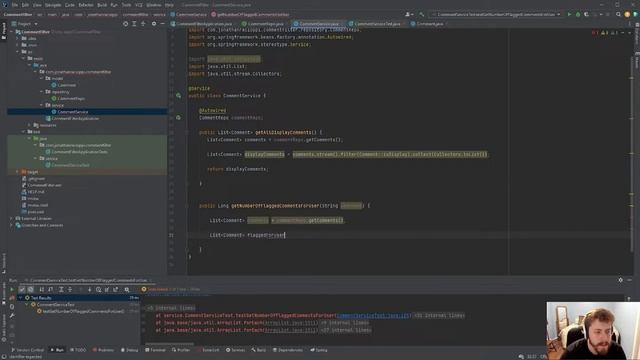
Task: Expand Scratches and Consoles node
Action: coord(11,225)
